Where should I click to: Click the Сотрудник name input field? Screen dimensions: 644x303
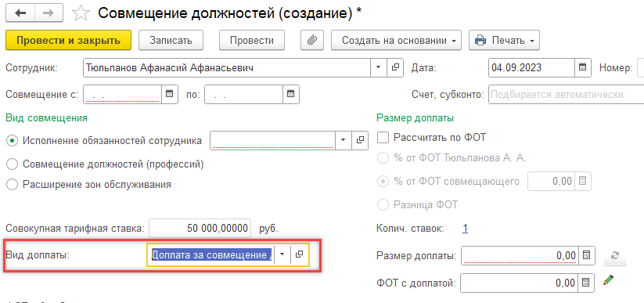227,67
